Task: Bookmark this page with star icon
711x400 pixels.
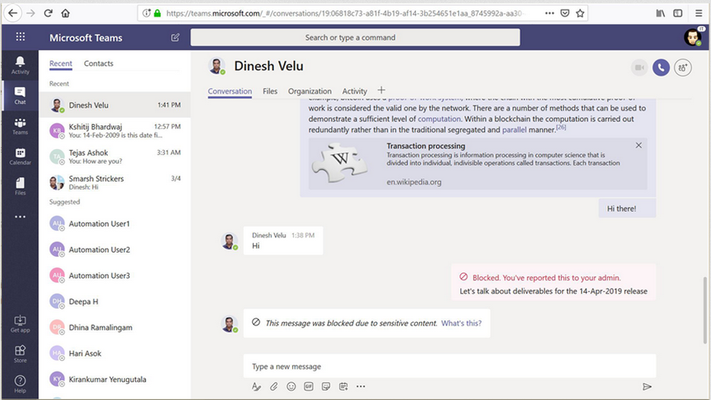Action: [580, 13]
